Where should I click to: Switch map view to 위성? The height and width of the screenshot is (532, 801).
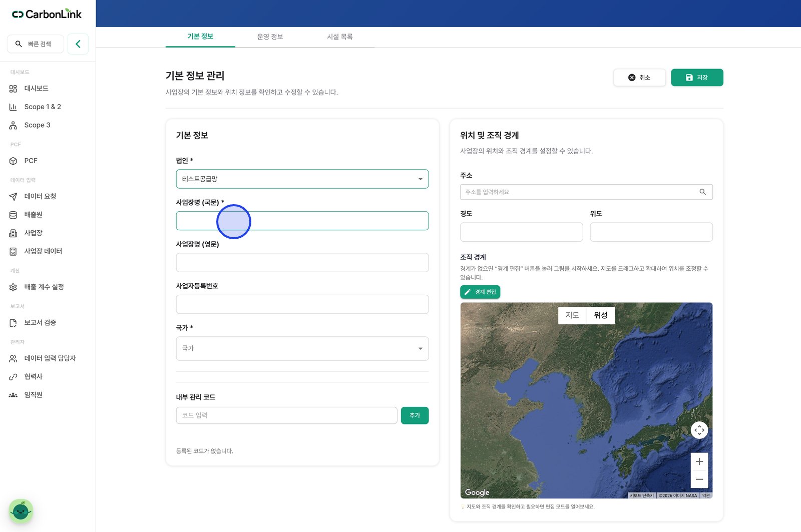pos(600,315)
